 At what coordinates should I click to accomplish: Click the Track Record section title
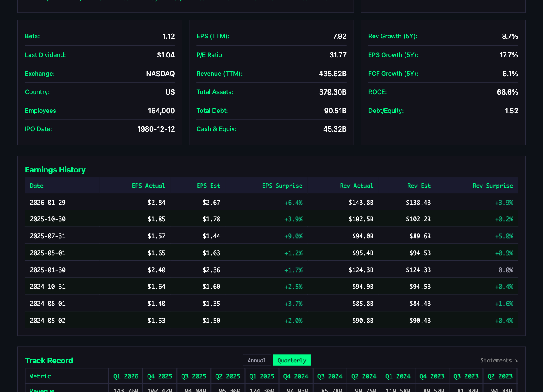[49, 360]
